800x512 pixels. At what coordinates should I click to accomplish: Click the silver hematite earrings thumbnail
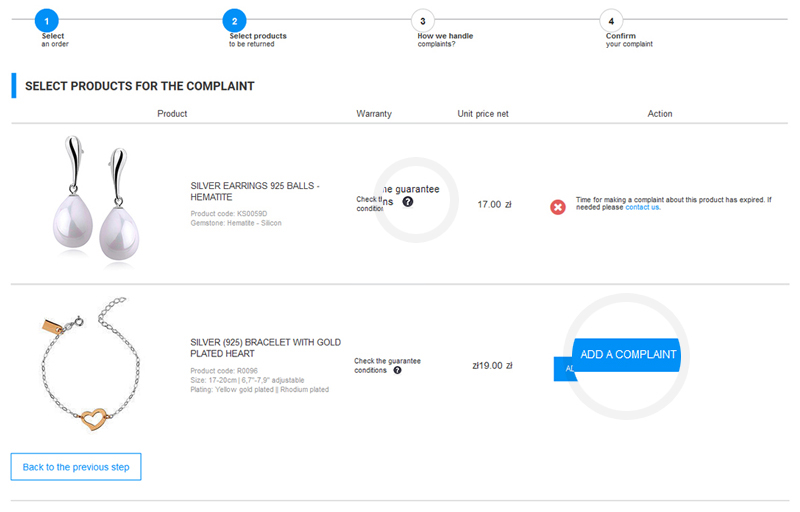pyautogui.click(x=96, y=200)
